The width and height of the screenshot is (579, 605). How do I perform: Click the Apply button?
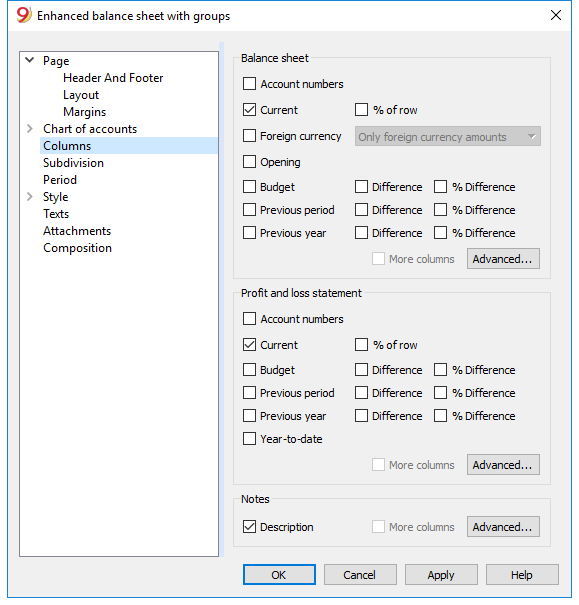441,575
